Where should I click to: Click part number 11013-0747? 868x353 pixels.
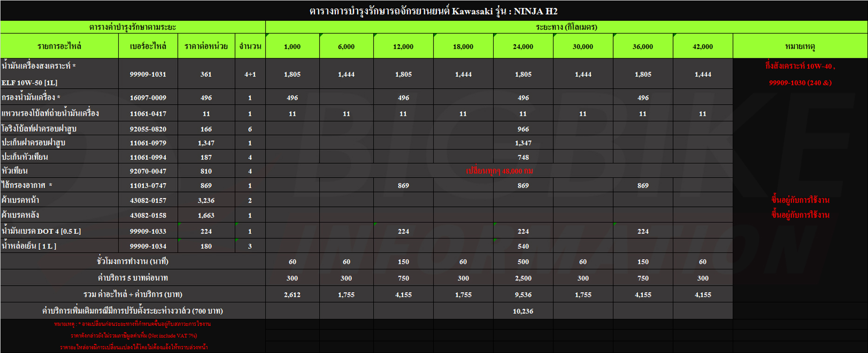(148, 186)
